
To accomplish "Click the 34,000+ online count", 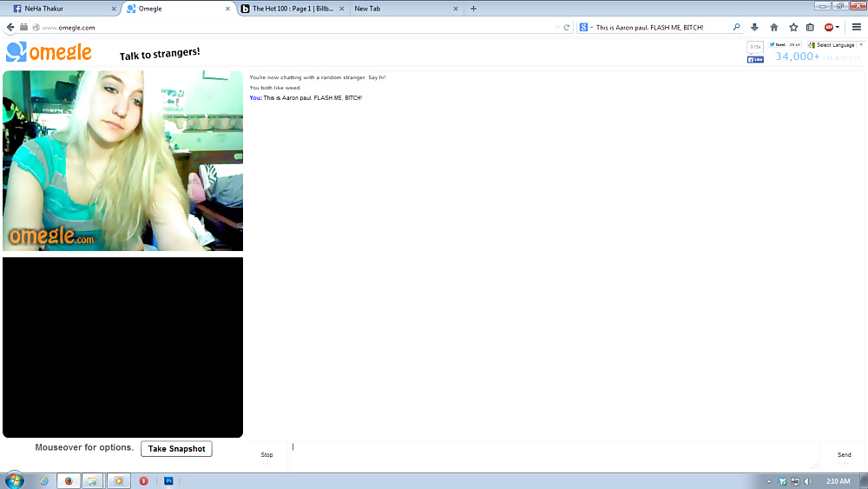I will [x=797, y=56].
